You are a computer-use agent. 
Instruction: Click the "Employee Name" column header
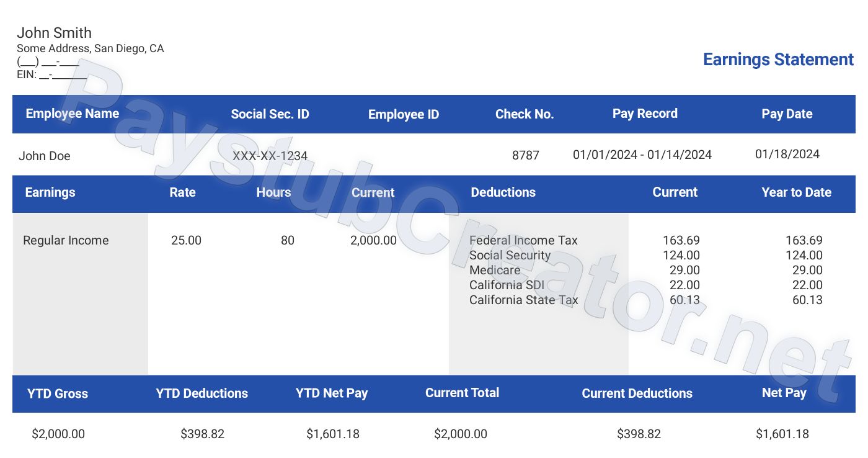[72, 114]
